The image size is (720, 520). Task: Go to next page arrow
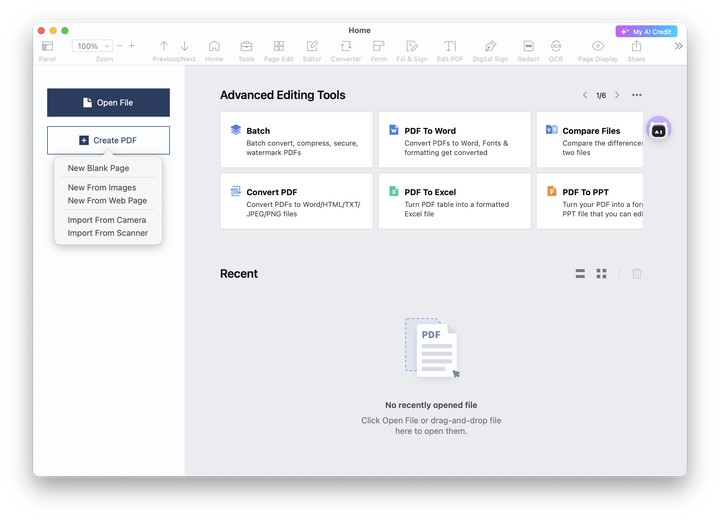185,46
